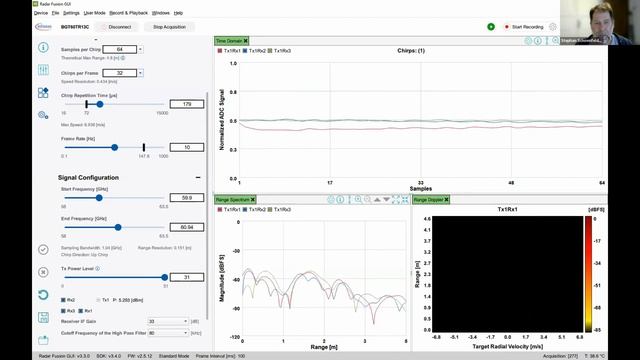The image size is (640, 360).
Task: Click Range Spectrum fit-to-view icon
Action: tap(405, 200)
